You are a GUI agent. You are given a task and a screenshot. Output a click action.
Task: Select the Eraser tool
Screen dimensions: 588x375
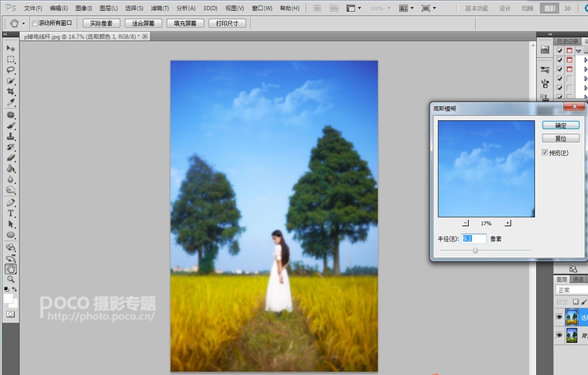coord(10,158)
